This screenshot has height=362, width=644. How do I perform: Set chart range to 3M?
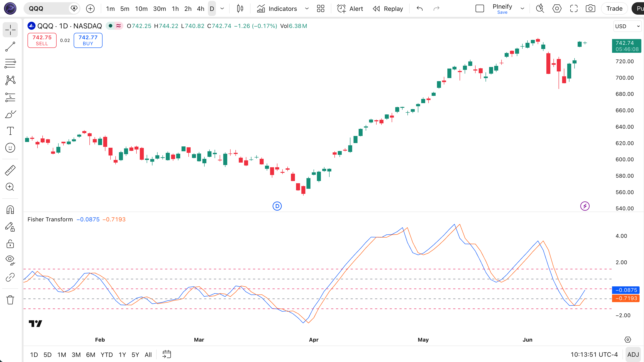[76, 354]
